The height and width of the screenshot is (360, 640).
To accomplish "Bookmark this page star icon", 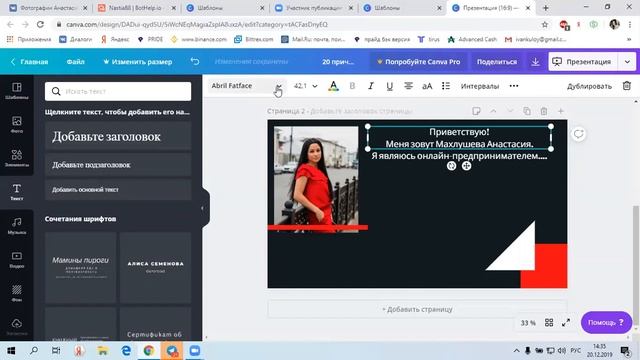I will click(544, 24).
